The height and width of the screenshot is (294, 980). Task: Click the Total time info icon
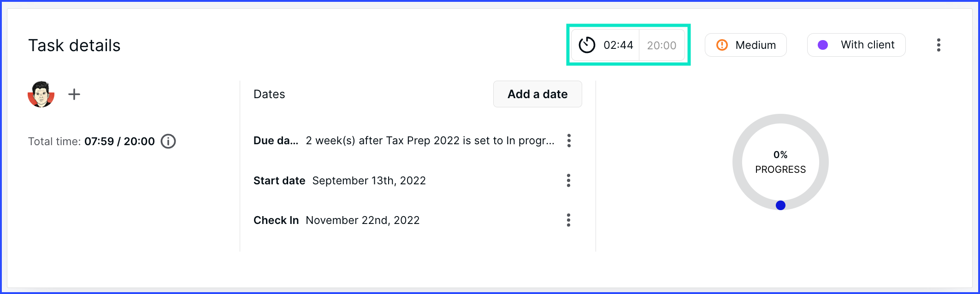[168, 141]
